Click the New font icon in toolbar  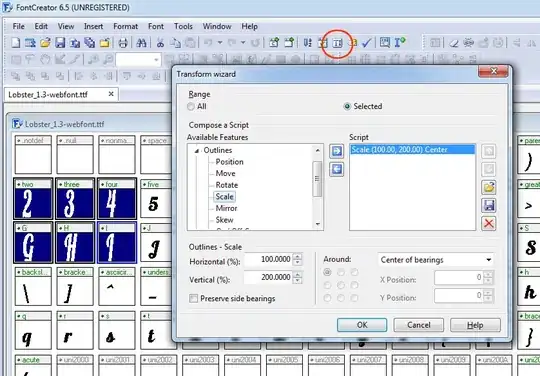15,43
